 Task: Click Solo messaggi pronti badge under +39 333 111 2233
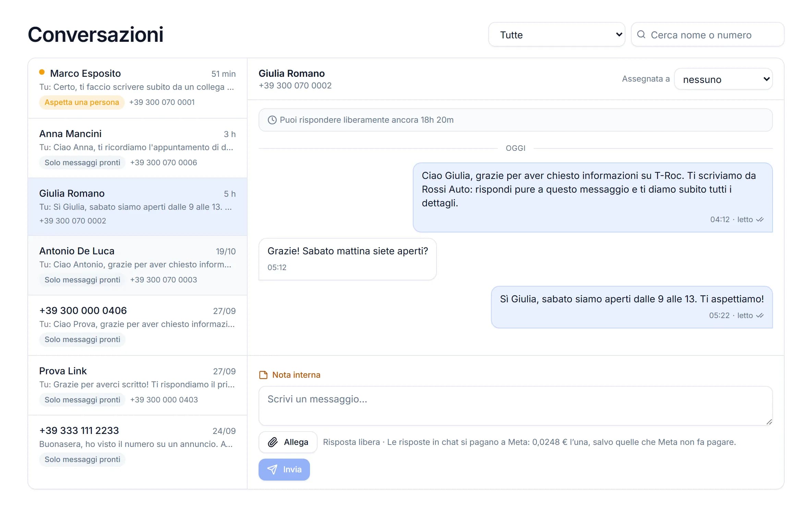tap(82, 459)
